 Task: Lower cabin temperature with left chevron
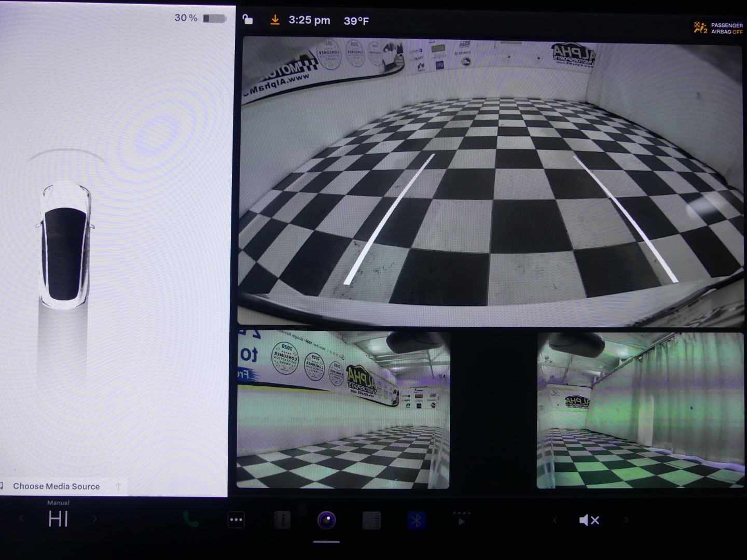tap(21, 519)
